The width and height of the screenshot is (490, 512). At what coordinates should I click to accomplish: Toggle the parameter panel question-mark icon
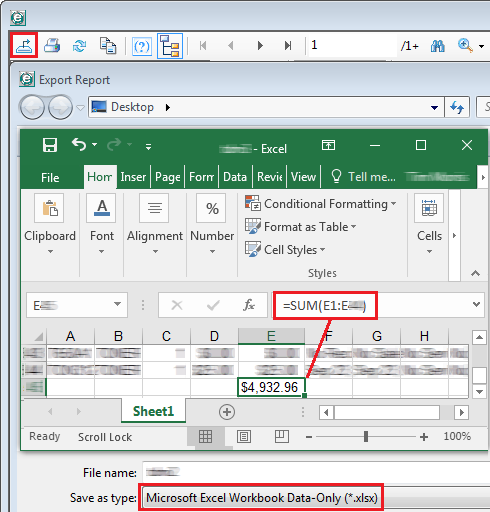click(x=142, y=46)
